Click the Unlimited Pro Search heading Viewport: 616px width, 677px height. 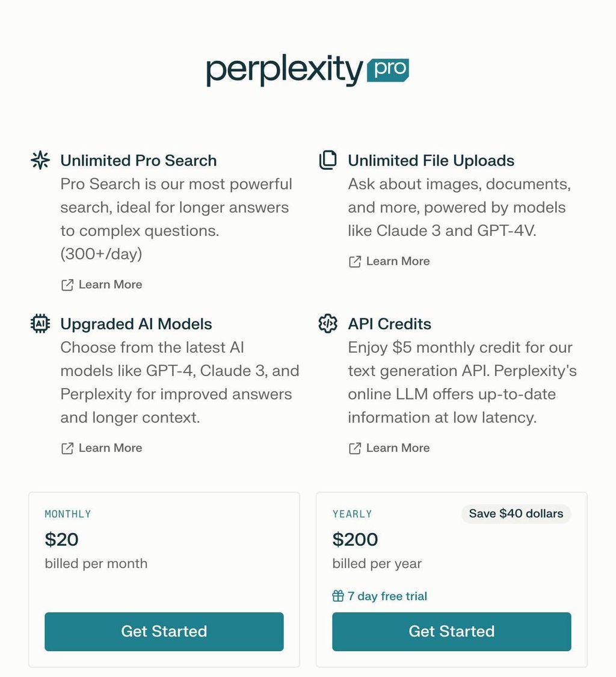click(x=138, y=160)
